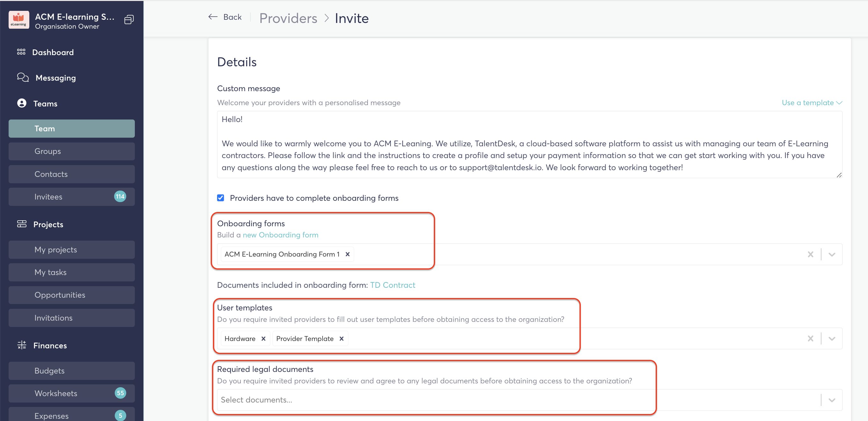Image resolution: width=868 pixels, height=421 pixels.
Task: Open the TD Contract document link
Action: tap(392, 285)
